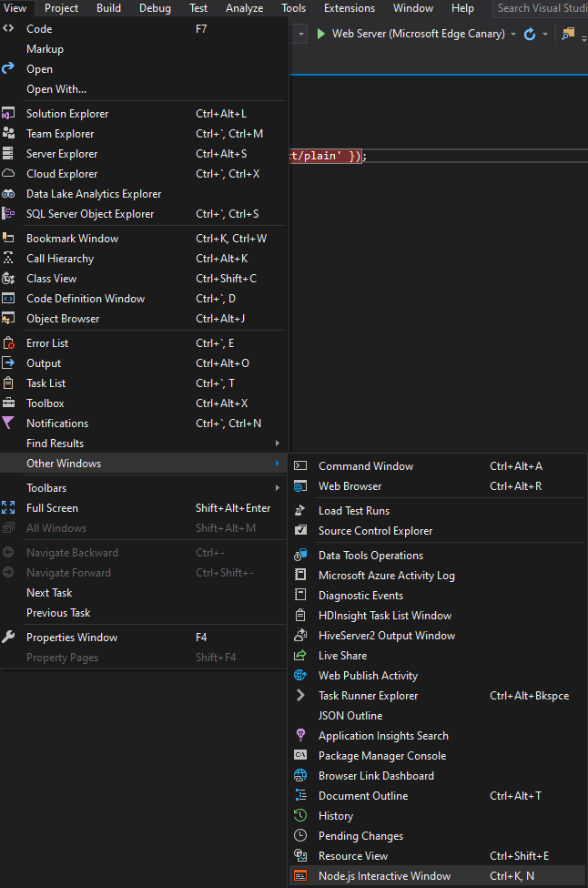Select Package Manager Console menu entry
This screenshot has width=588, height=888.
pos(382,756)
